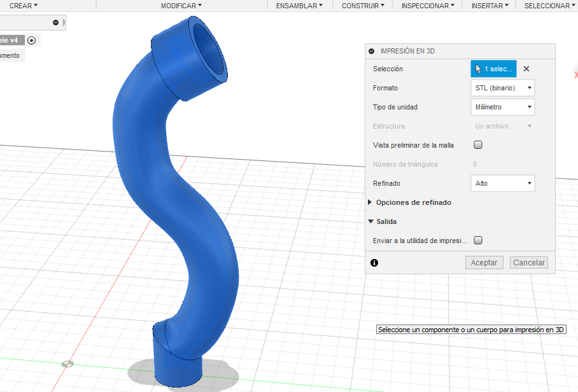Screen dimensions: 578x392
Task: Open the Formato STL (binario) dropdown
Action: [502, 88]
